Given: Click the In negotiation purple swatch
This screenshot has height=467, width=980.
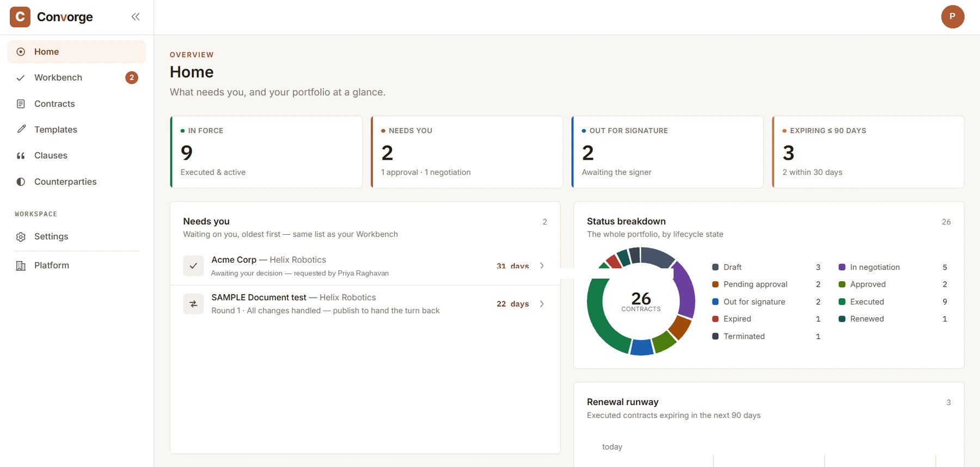Looking at the screenshot, I should click(x=842, y=267).
